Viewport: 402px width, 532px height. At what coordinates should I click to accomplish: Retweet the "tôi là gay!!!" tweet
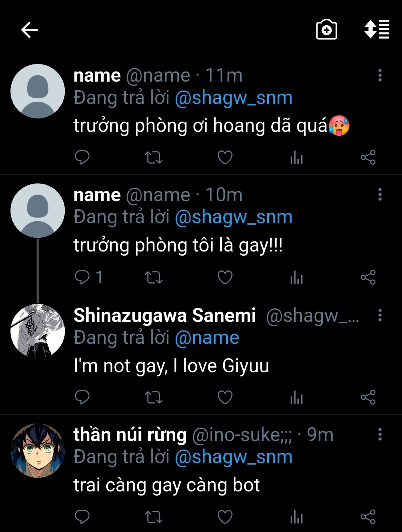point(153,277)
